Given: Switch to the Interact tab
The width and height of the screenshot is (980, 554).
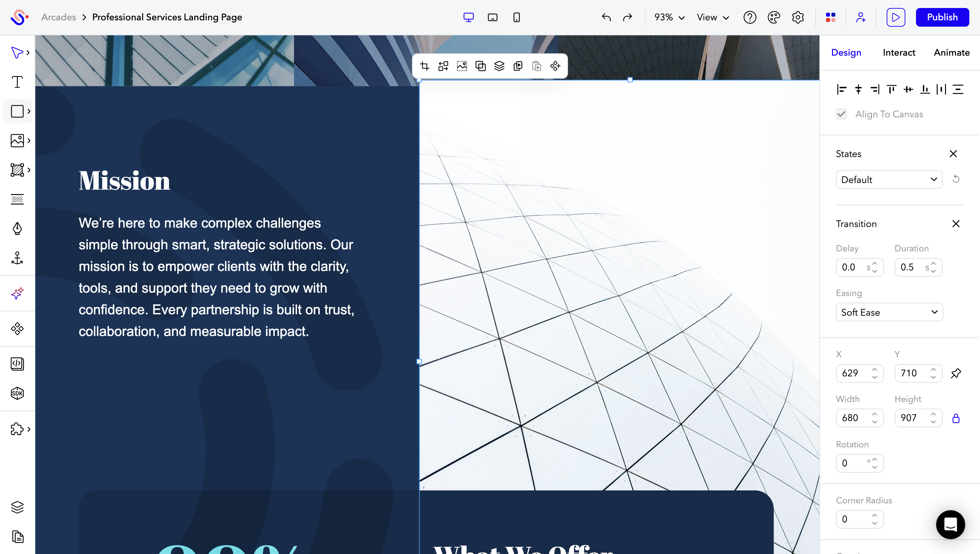Looking at the screenshot, I should [899, 53].
